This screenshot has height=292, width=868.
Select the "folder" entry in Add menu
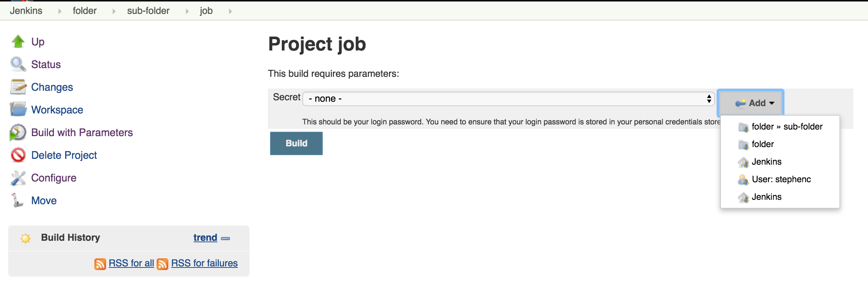point(763,144)
